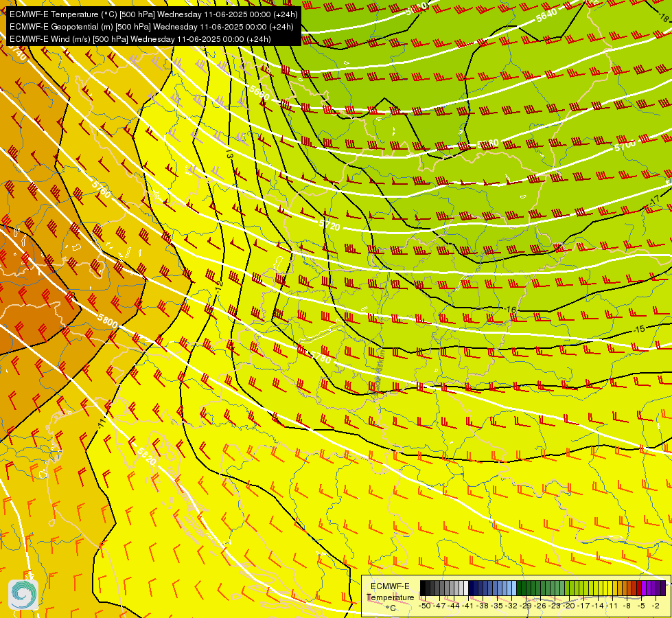Image resolution: width=672 pixels, height=618 pixels.
Task: Click the 5680 geopotential contour label
Action: (488, 144)
